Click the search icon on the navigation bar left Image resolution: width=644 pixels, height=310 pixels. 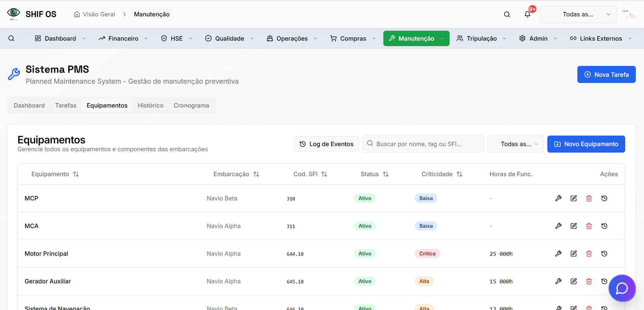(12, 38)
